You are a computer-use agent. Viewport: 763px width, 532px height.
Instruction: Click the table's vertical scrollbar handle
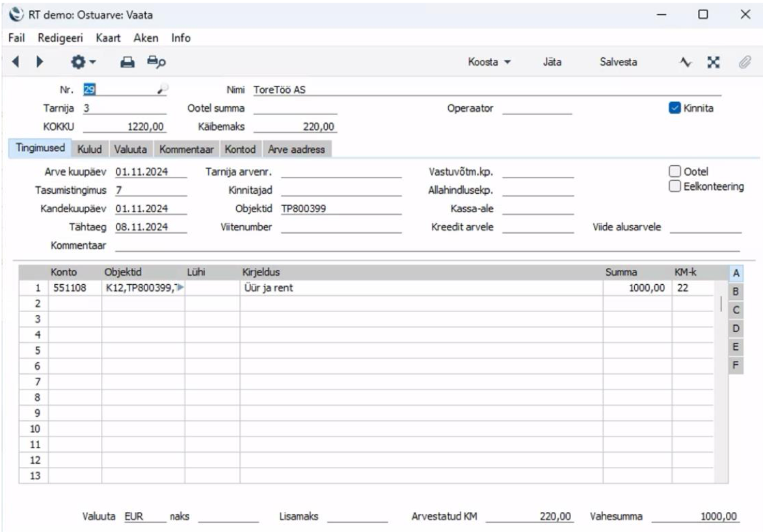coord(720,304)
